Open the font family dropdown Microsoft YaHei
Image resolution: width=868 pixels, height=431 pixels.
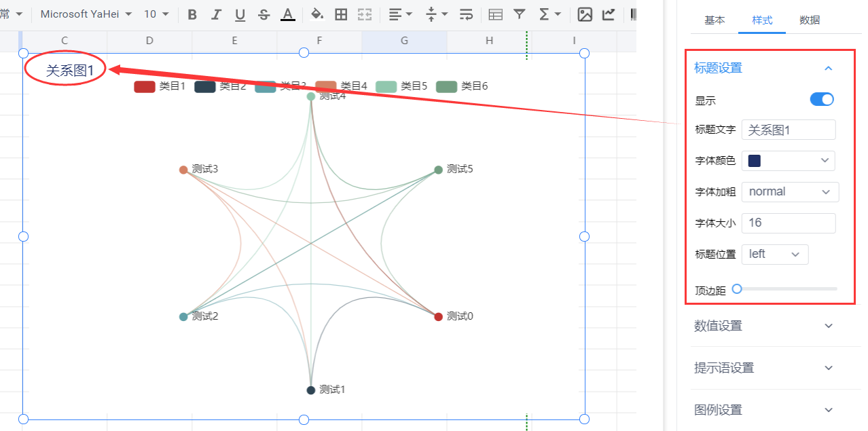click(86, 14)
